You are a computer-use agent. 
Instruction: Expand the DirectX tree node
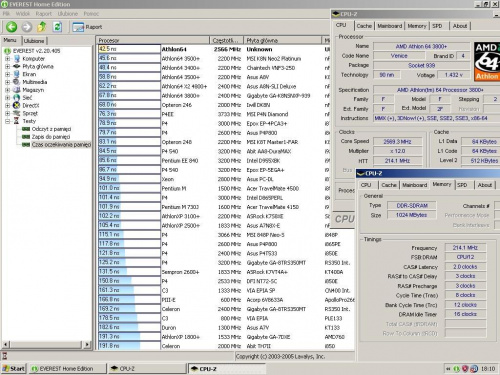coord(7,106)
